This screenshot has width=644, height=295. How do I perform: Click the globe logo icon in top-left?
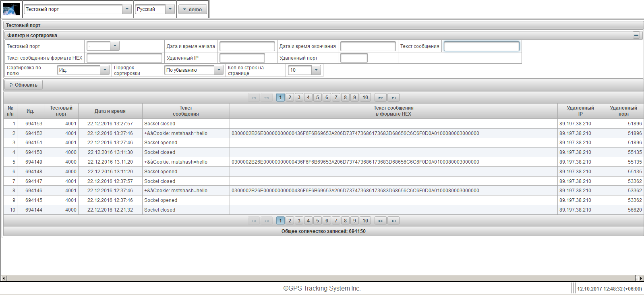coord(11,9)
